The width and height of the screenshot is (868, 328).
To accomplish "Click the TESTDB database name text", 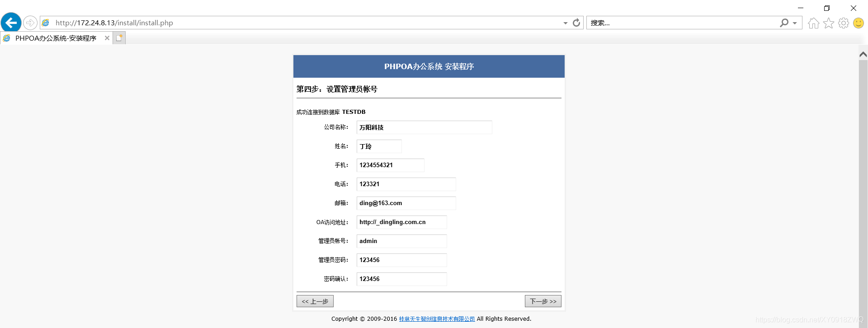I will point(354,112).
